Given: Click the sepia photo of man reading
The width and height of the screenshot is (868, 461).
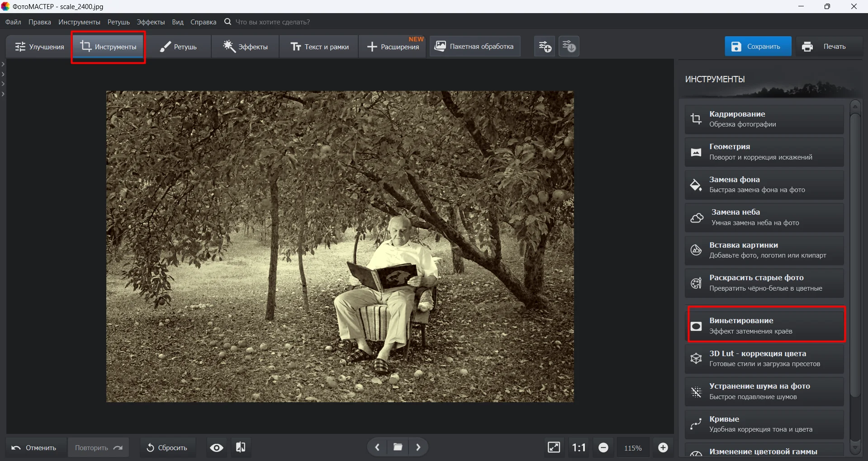Looking at the screenshot, I should [x=340, y=246].
